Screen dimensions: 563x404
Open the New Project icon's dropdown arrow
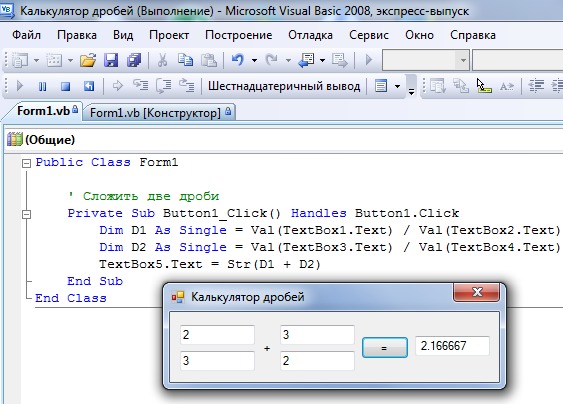(x=36, y=60)
